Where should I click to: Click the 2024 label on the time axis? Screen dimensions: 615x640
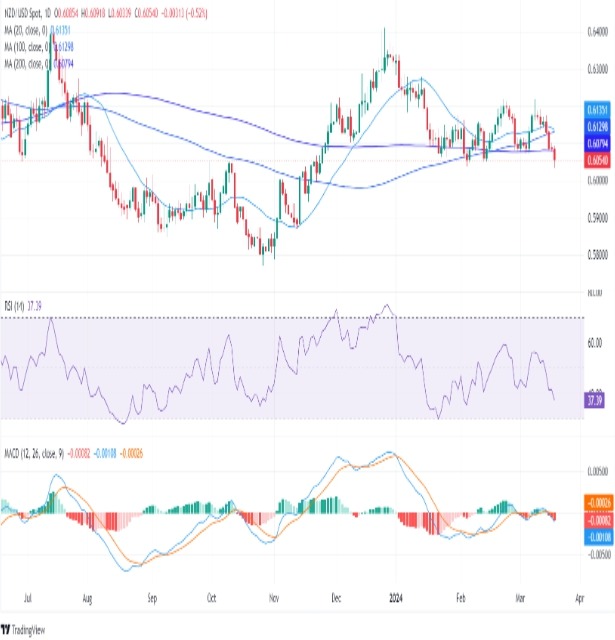coord(399,592)
